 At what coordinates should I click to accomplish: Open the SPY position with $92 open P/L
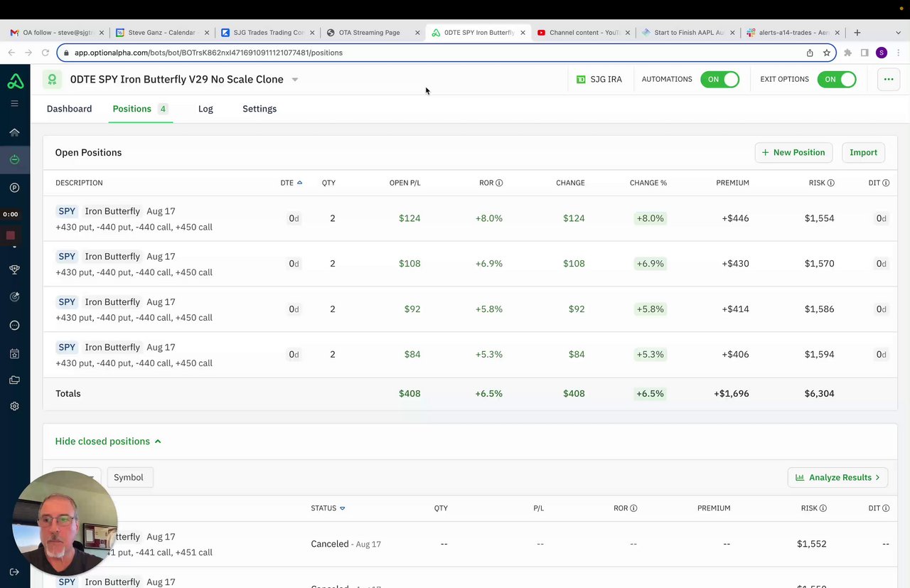tap(470, 309)
